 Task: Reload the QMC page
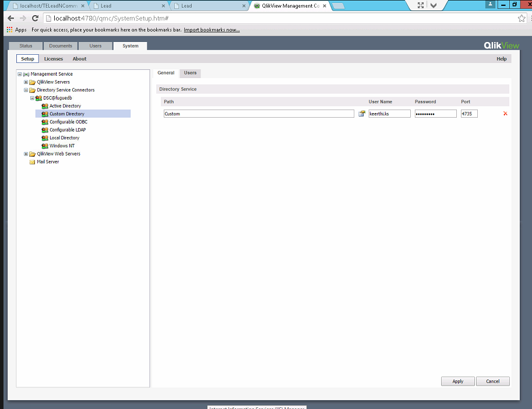[x=36, y=18]
